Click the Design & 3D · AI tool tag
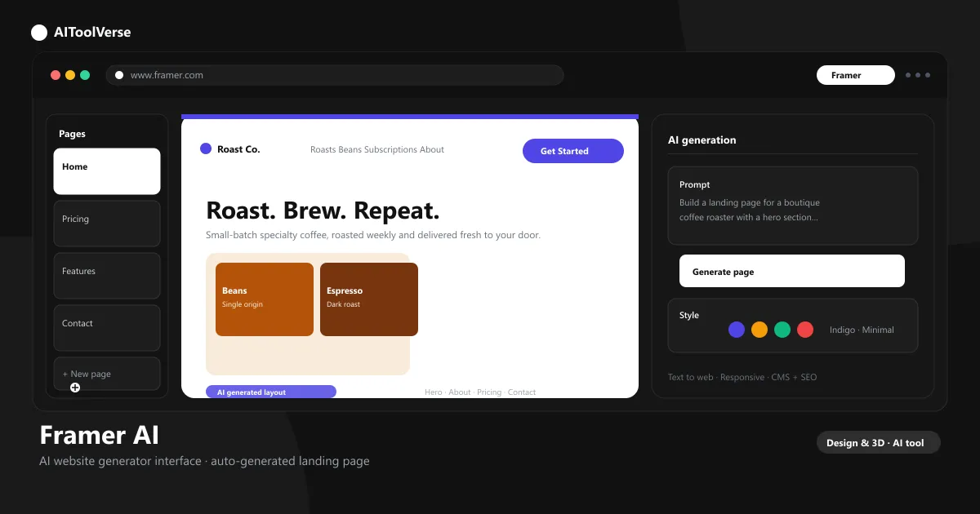 point(879,442)
